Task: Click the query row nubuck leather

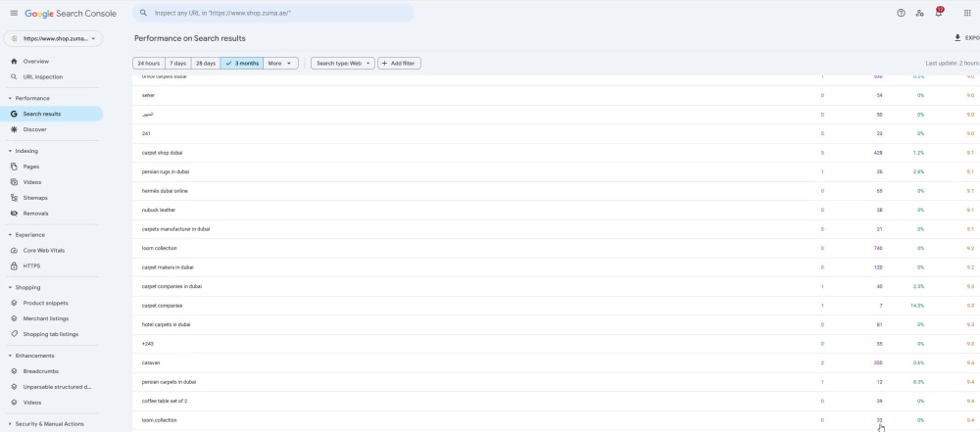Action: coord(557,210)
